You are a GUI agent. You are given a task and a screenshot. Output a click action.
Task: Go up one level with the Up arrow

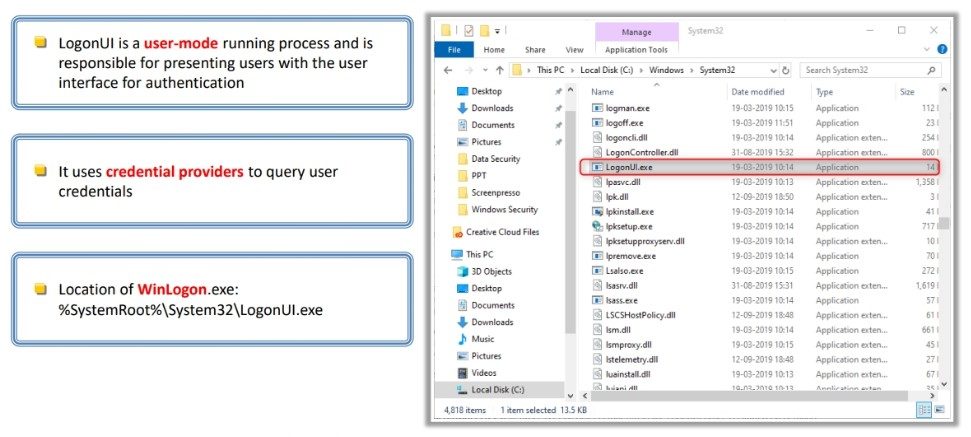(500, 70)
